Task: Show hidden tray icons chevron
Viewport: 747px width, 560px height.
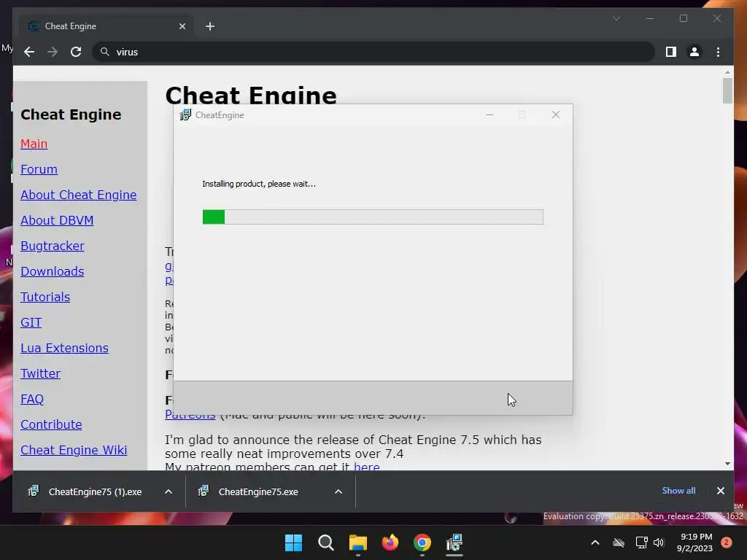Action: coord(595,542)
